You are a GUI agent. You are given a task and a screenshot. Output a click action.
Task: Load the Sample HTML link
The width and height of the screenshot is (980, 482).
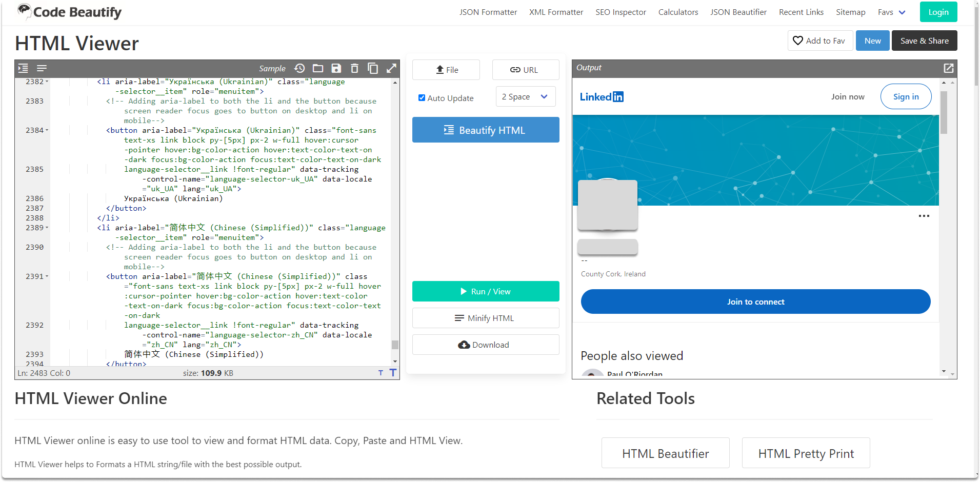[272, 69]
